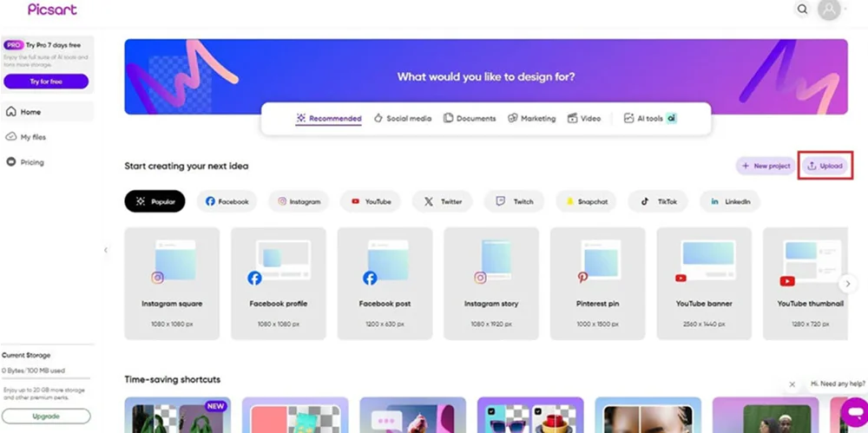
Task: Go to Pricing page in sidebar
Action: (32, 162)
